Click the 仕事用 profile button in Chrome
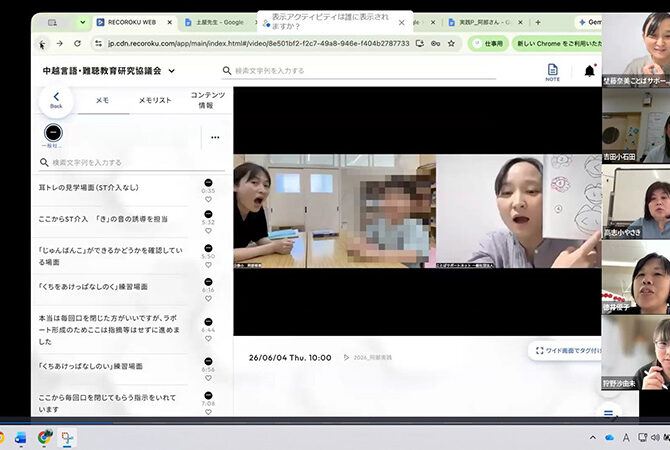The width and height of the screenshot is (670, 450). (x=488, y=44)
